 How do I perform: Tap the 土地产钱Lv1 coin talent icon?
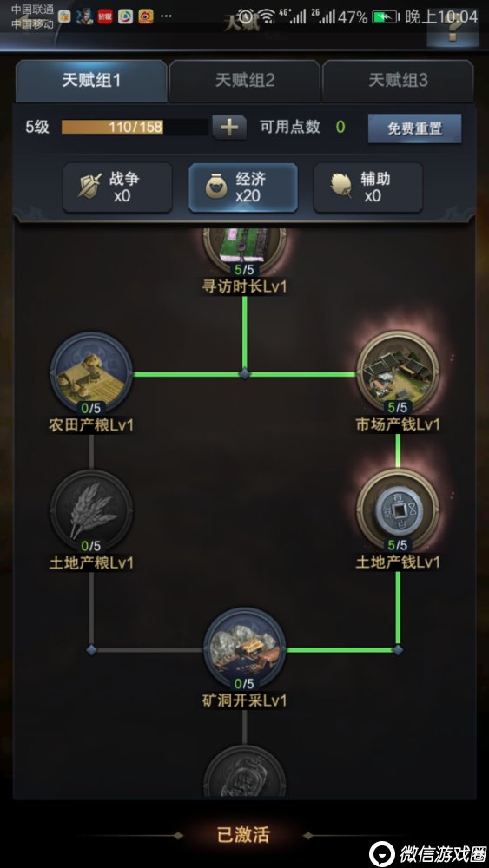[x=398, y=510]
